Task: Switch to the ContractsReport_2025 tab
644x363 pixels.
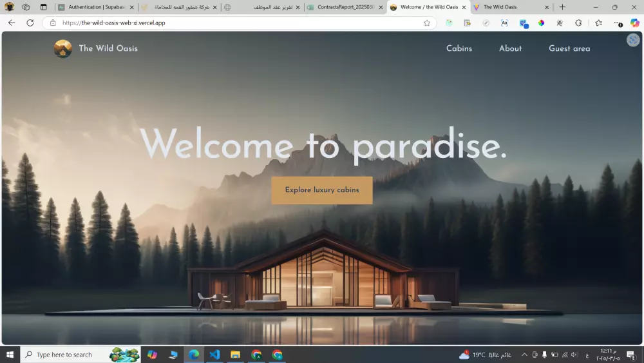Action: point(345,7)
